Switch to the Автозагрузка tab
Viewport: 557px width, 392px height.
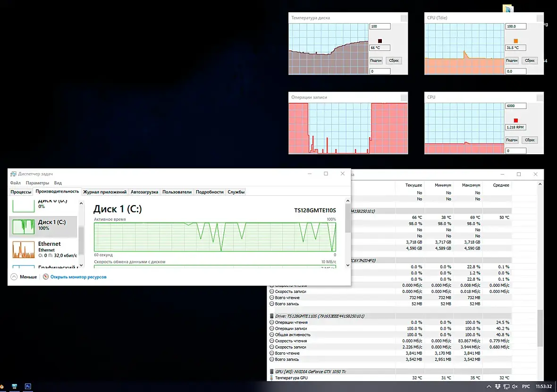144,192
